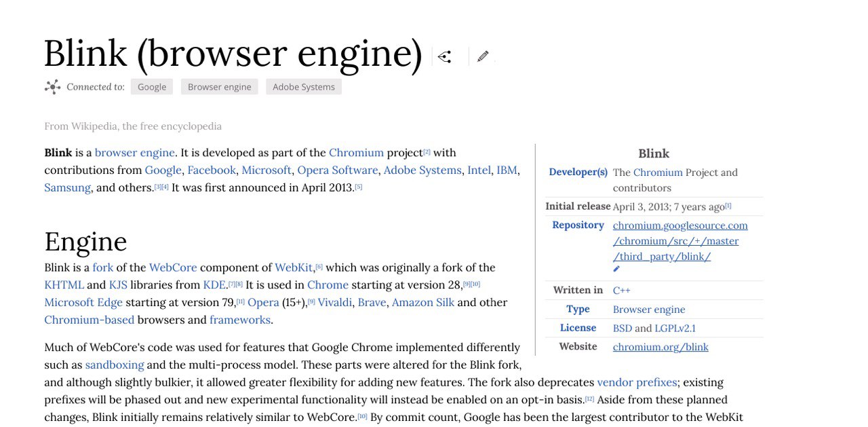Image resolution: width=868 pixels, height=427 pixels.
Task: Open the WebCore link
Action: [x=173, y=267]
